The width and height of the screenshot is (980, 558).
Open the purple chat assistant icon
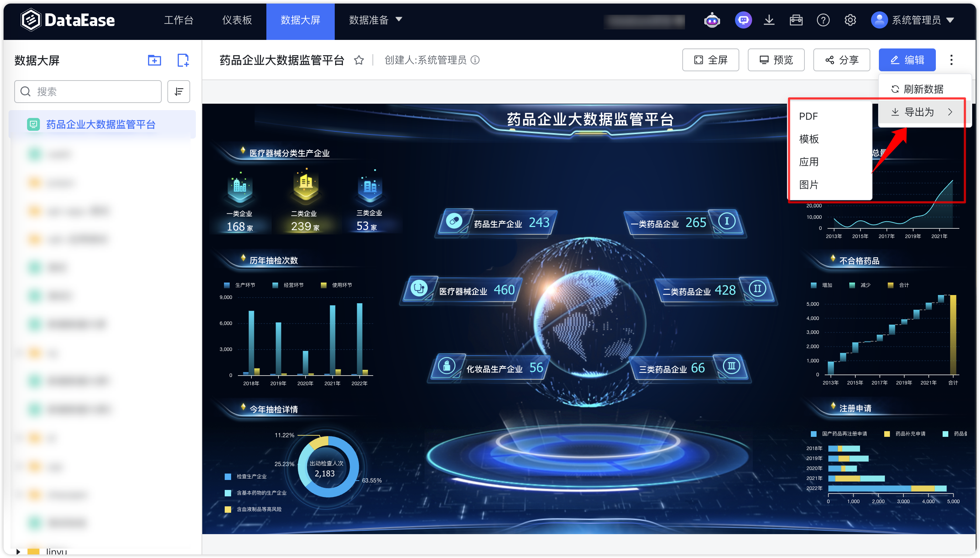[743, 20]
